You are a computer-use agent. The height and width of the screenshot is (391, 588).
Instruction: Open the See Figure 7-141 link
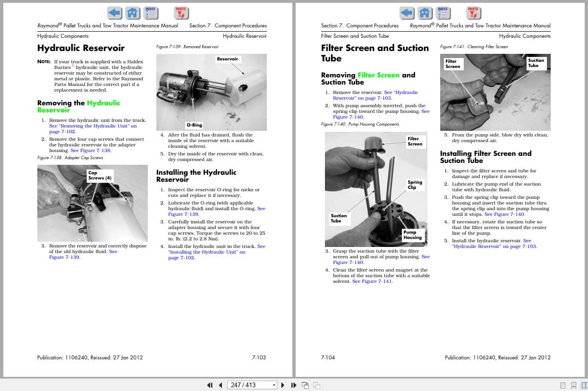coord(373,281)
